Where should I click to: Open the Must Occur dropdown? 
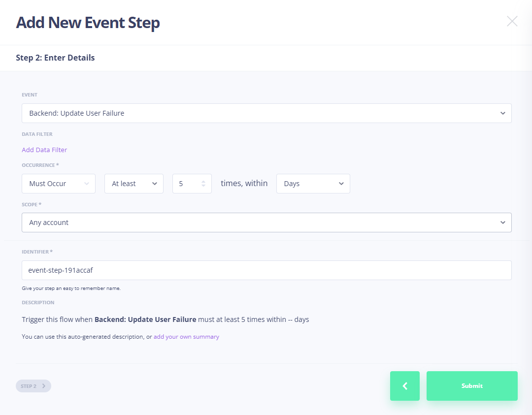[x=53, y=184]
